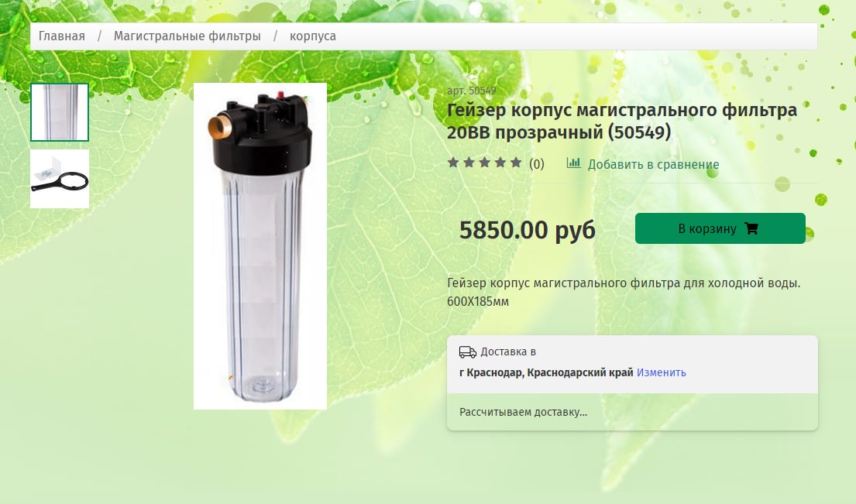
Task: Show the wrench accessory thumbnail image
Action: 60,179
